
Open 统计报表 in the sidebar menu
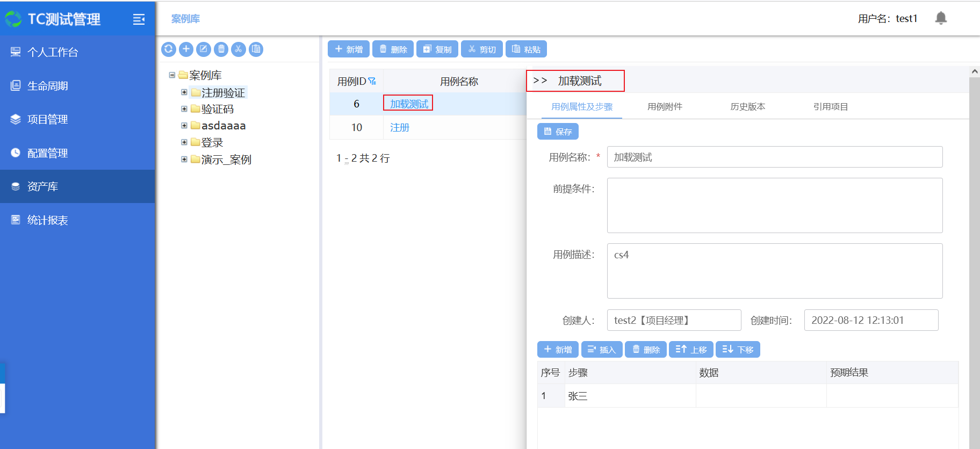47,220
